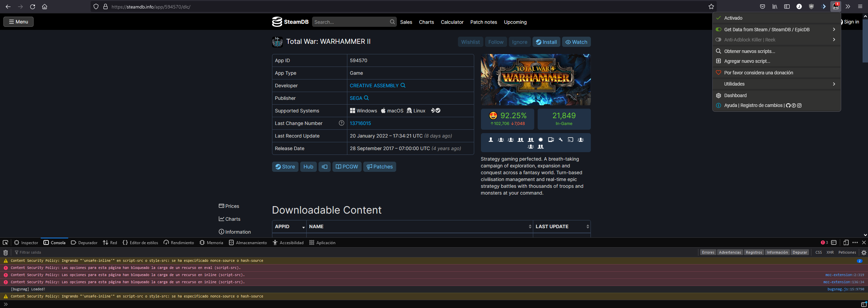Click the Install button
This screenshot has width=868, height=308.
[x=546, y=42]
